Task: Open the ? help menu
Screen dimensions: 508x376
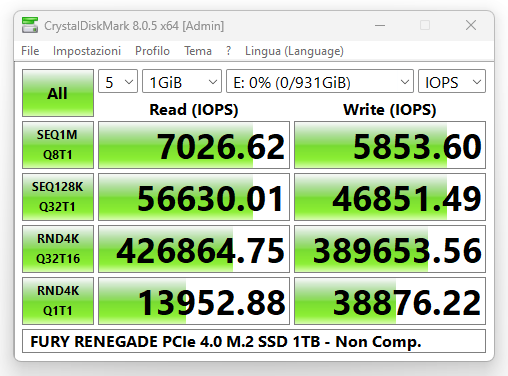Action: click(228, 51)
